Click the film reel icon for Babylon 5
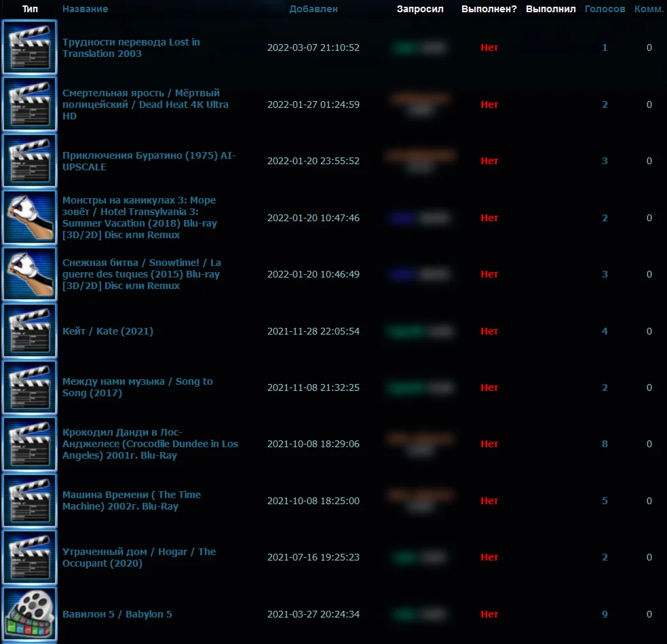 pyautogui.click(x=29, y=613)
